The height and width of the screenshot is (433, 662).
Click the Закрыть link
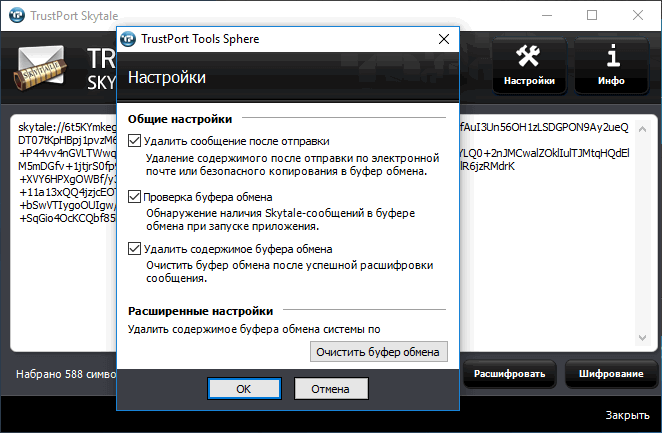628,415
